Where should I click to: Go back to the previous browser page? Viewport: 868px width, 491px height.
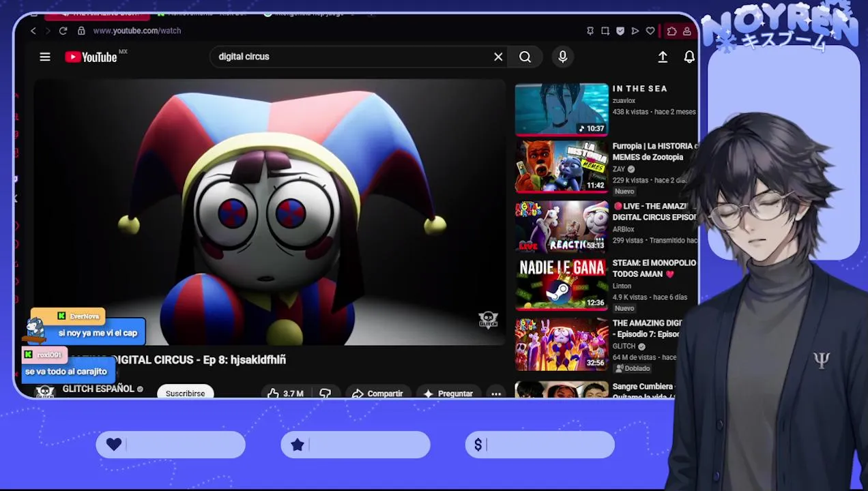33,31
